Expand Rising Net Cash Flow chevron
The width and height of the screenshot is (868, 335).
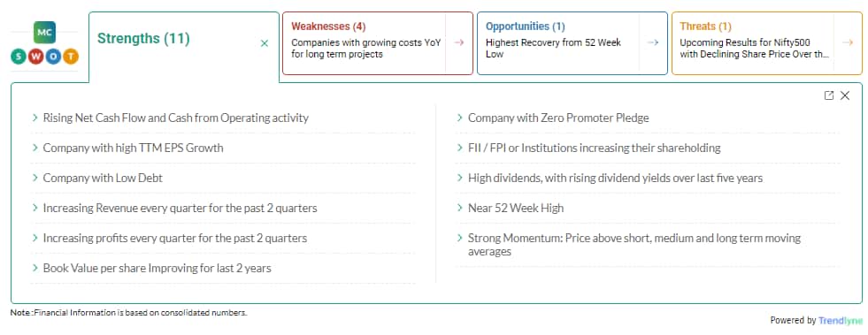pos(35,118)
